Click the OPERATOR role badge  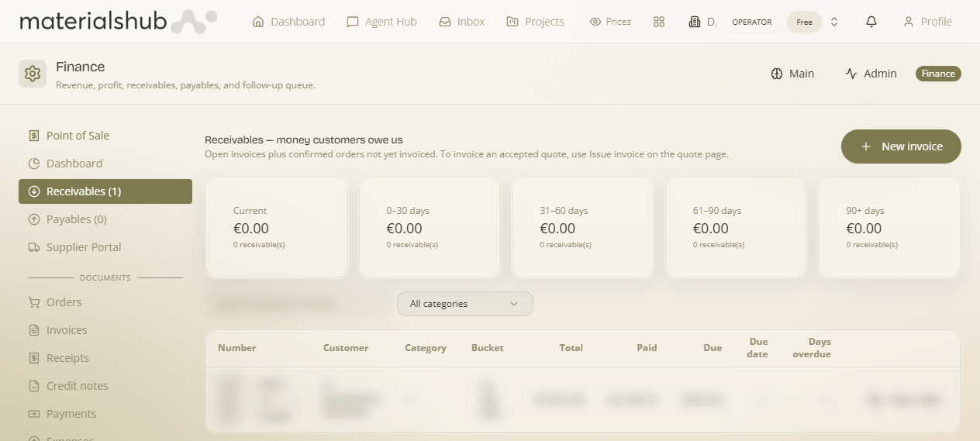coord(752,22)
